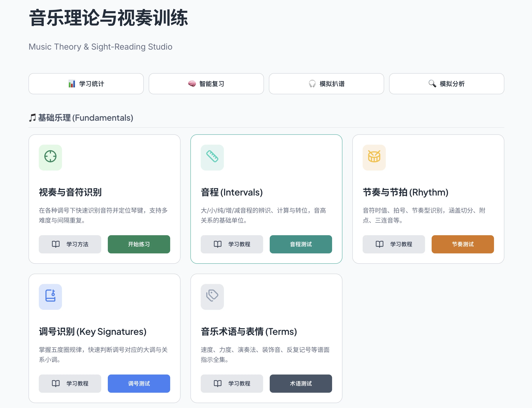This screenshot has width=532, height=408.
Task: Click the bar chart icon beside 学习统计
Action: (x=72, y=84)
